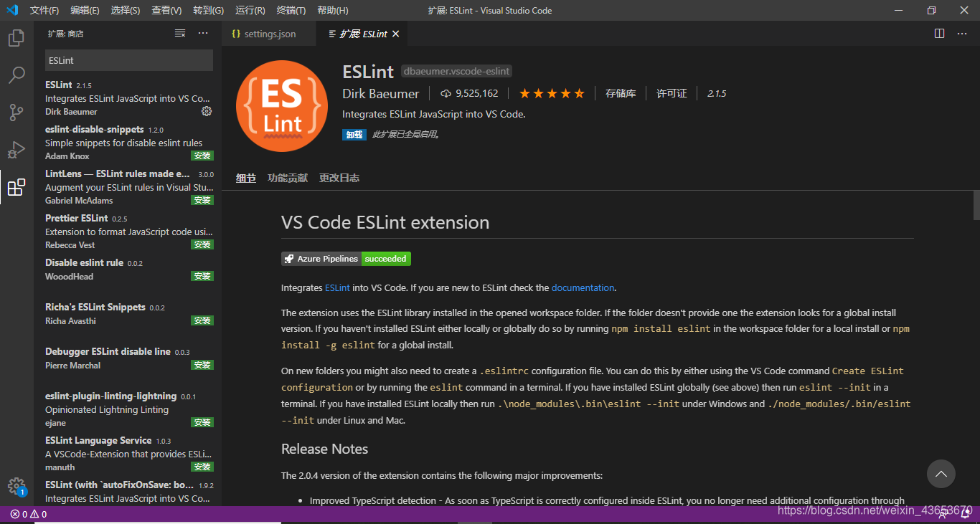Install Richa's ESLint Snippets extension
Viewport: 980px width, 524px height.
point(202,320)
